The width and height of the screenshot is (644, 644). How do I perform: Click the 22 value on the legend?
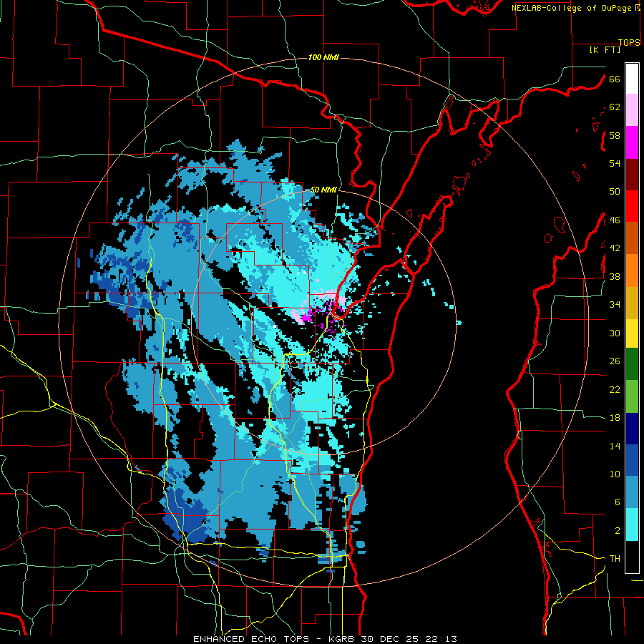[x=615, y=389]
